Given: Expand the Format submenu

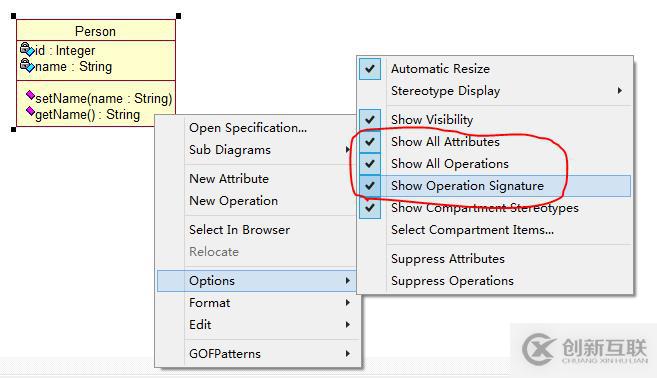Looking at the screenshot, I should coord(256,303).
